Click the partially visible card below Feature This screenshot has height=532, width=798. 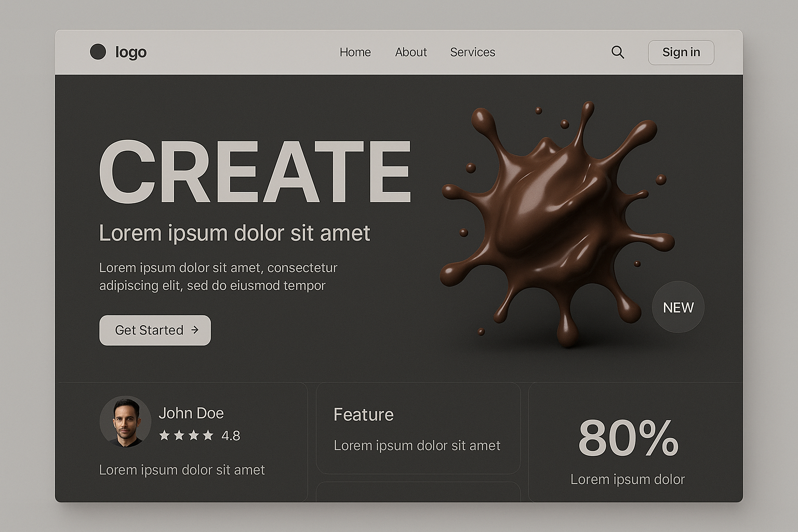[418, 492]
